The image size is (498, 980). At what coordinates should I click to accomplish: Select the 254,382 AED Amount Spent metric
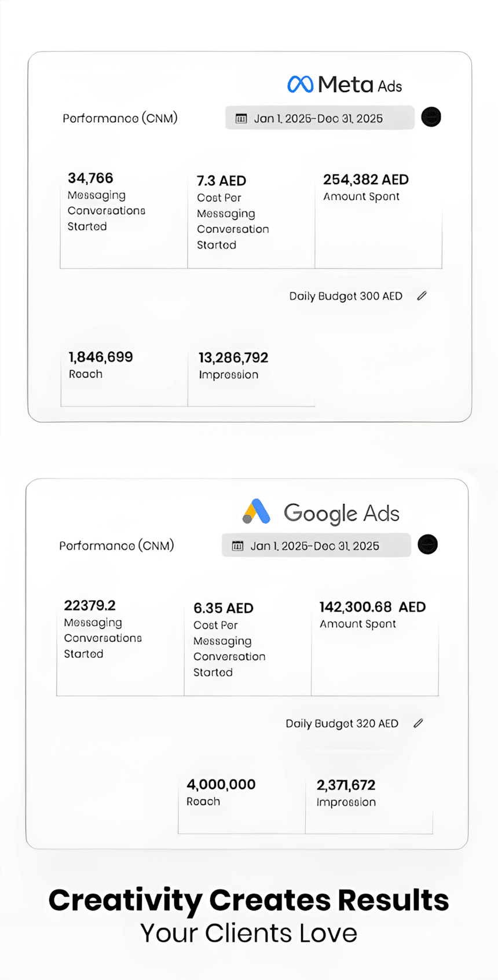(366, 187)
